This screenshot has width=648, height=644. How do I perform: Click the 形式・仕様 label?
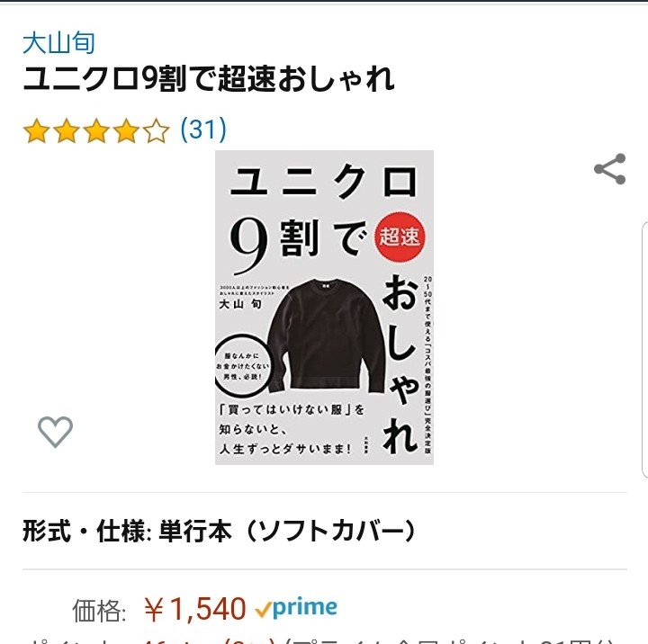[x=85, y=531]
